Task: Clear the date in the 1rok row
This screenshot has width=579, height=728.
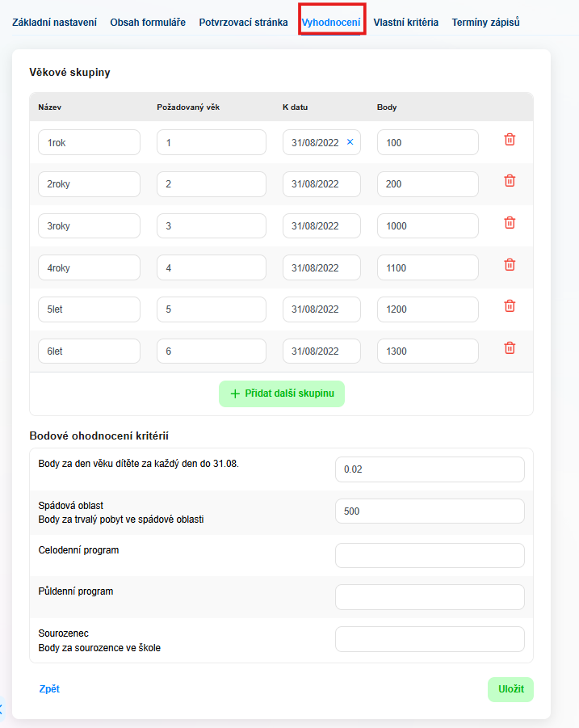Action: click(350, 142)
